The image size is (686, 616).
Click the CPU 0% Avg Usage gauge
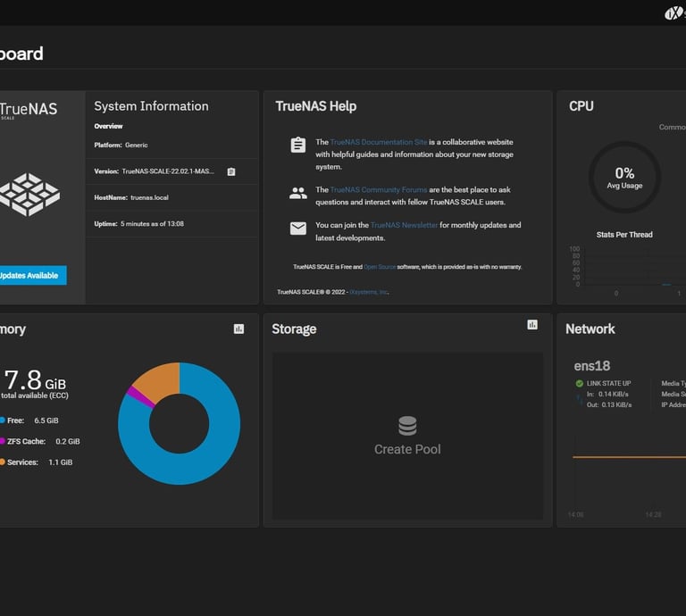pos(624,177)
